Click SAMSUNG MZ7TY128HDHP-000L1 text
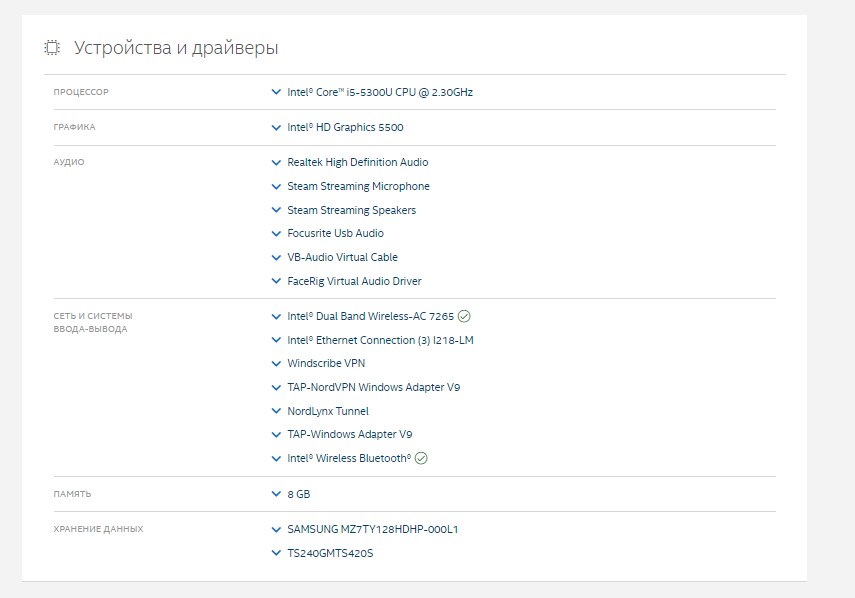Viewport: 855px width, 598px height. 372,529
